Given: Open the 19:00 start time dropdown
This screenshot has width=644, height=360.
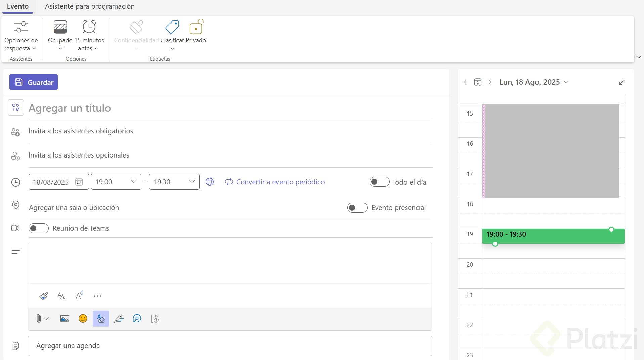Looking at the screenshot, I should [116, 182].
